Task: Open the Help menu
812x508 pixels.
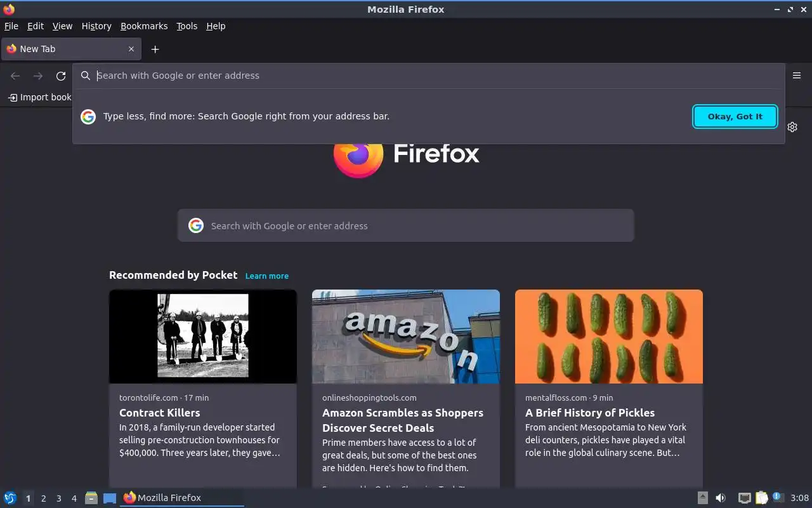Action: pos(216,26)
